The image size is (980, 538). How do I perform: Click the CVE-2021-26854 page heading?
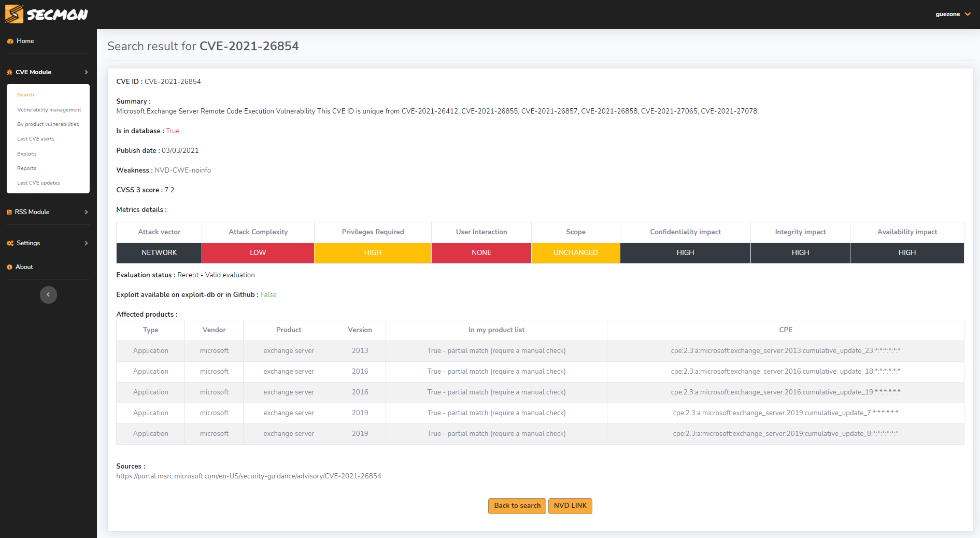(x=249, y=46)
